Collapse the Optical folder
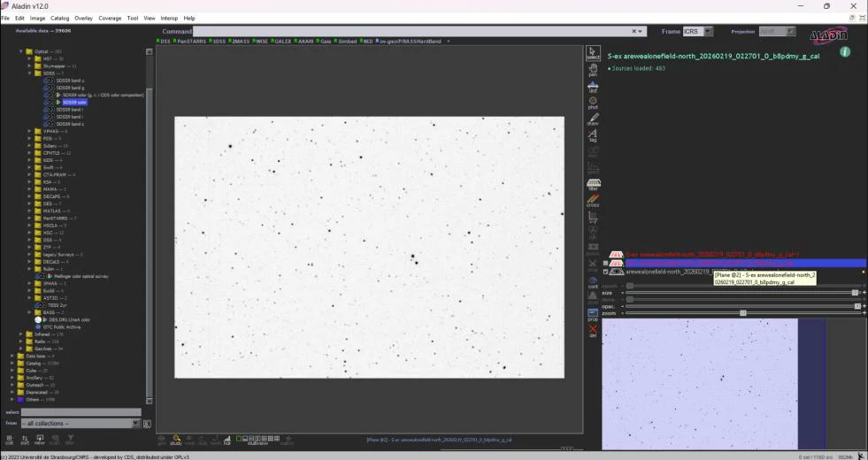Image resolution: width=868 pixels, height=460 pixels. pos(21,51)
